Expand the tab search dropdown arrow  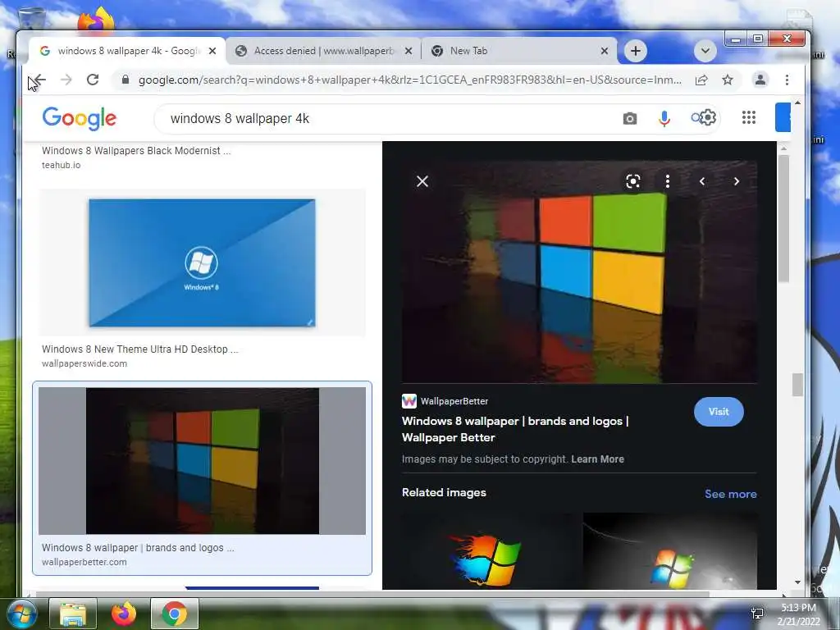705,51
